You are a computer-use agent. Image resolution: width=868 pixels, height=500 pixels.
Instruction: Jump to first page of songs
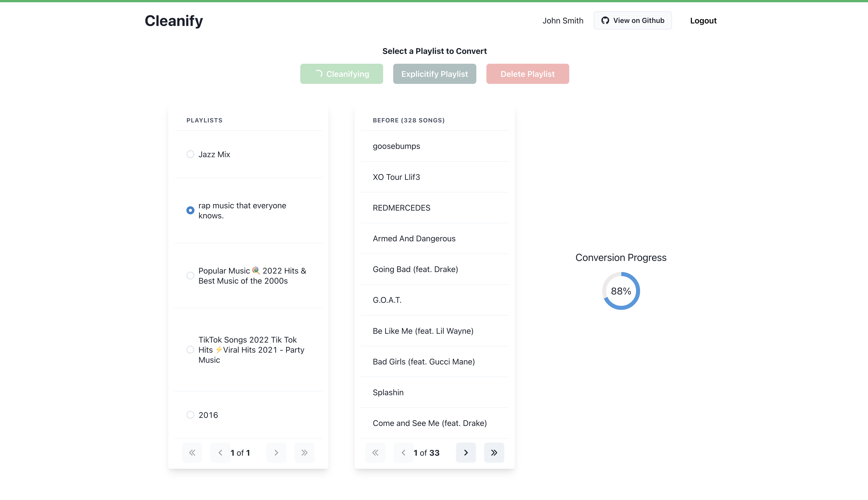click(375, 453)
